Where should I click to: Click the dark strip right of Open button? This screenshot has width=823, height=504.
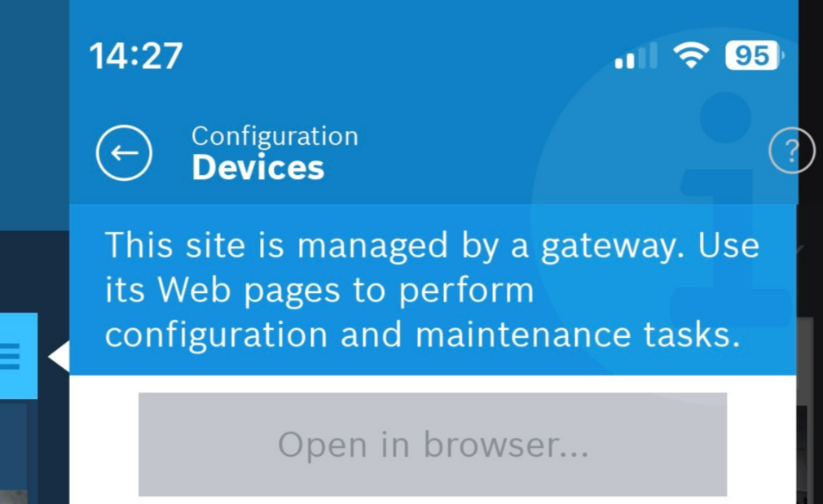click(809, 409)
